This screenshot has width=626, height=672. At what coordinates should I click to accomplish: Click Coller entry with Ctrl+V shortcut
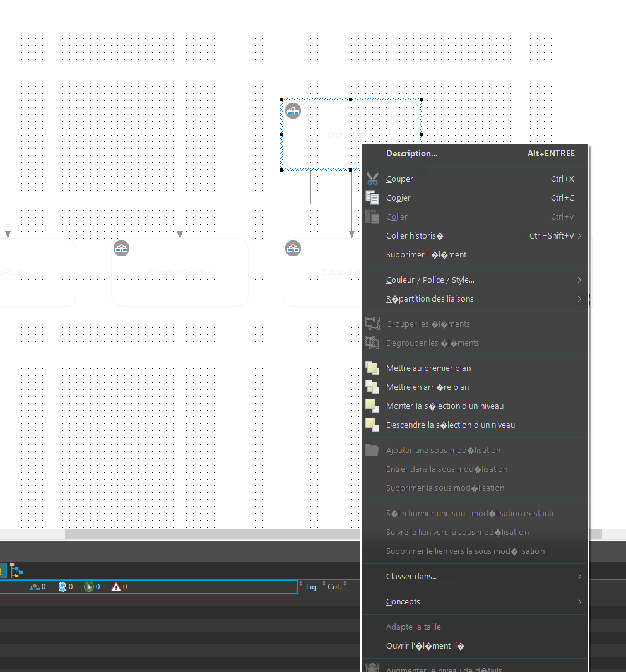click(475, 217)
